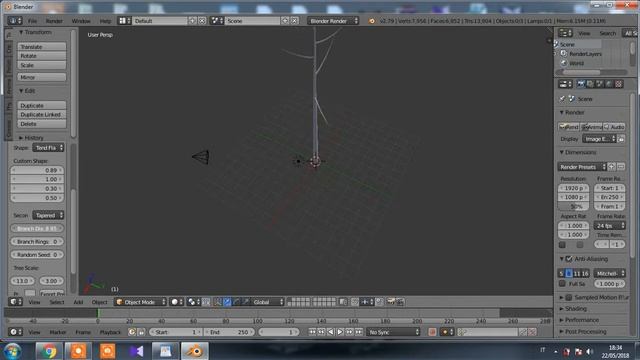The height and width of the screenshot is (360, 640).
Task: Jump to the first frame button
Action: 312,332
